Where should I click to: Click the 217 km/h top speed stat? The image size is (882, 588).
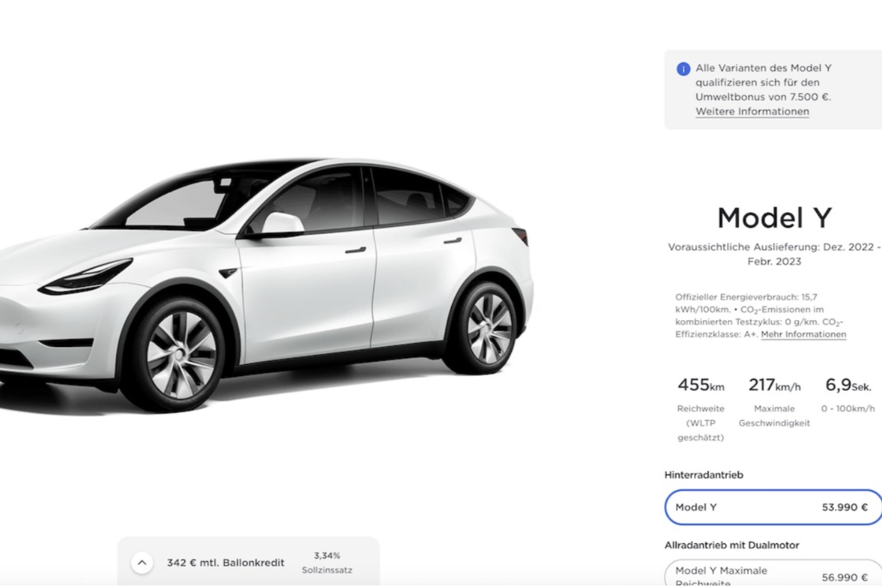click(x=774, y=385)
